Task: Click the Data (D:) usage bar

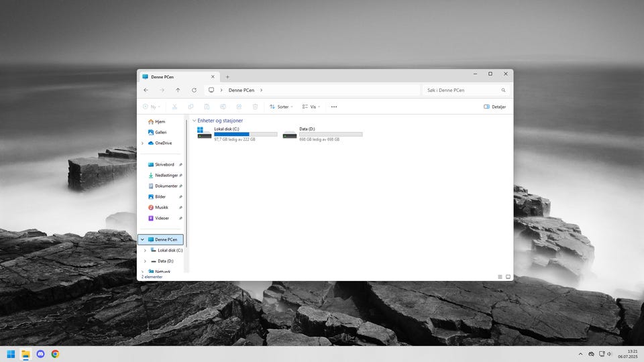Action: [331, 134]
